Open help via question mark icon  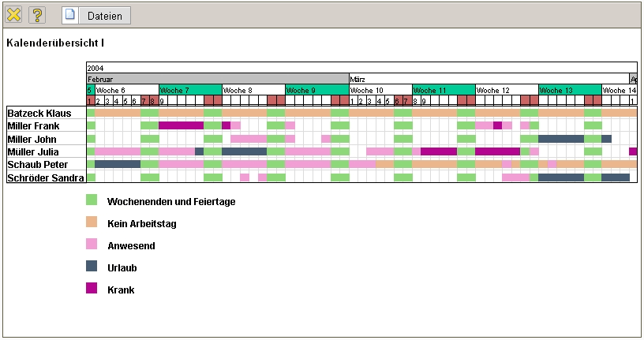[37, 15]
